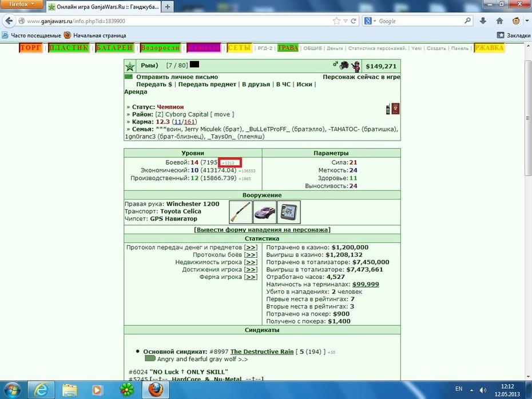Bookmark page with the star icon
This screenshot has width=532, height=399.
336,21
